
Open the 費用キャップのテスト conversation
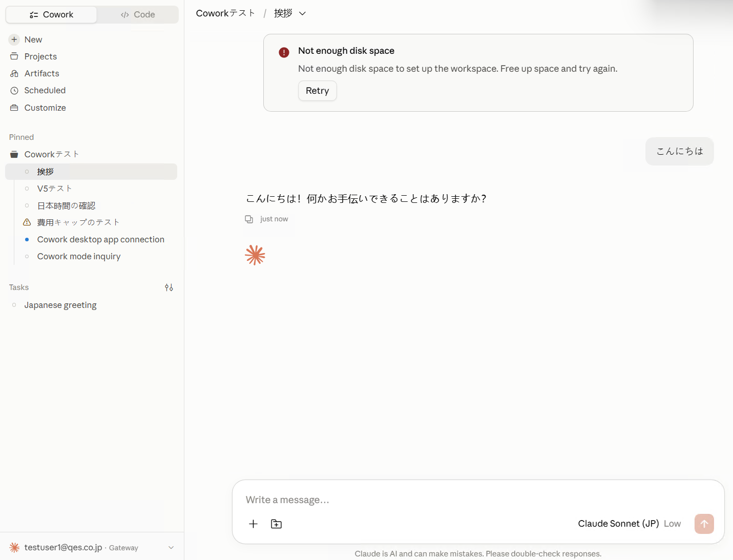coord(78,222)
